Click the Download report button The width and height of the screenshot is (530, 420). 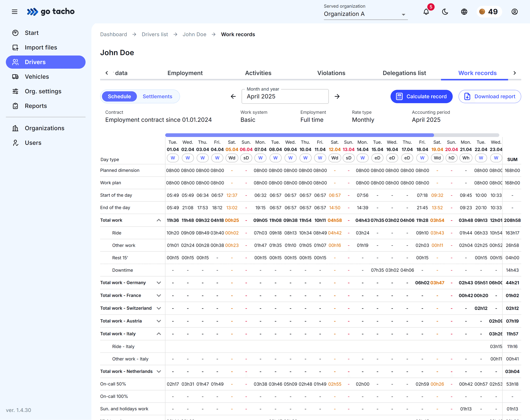490,96
